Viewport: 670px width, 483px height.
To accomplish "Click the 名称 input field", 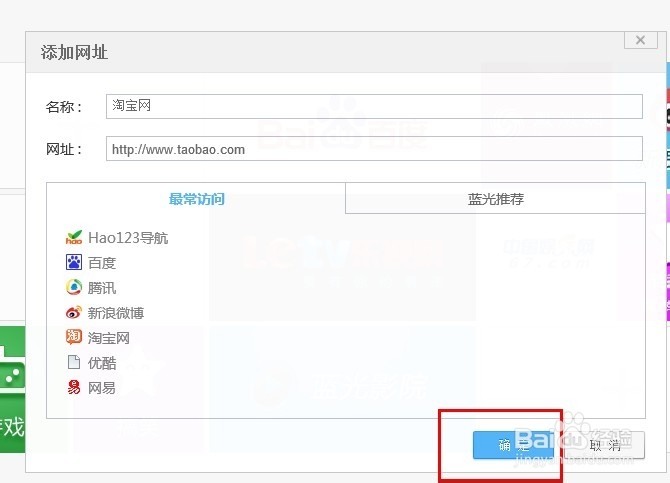I will (374, 106).
